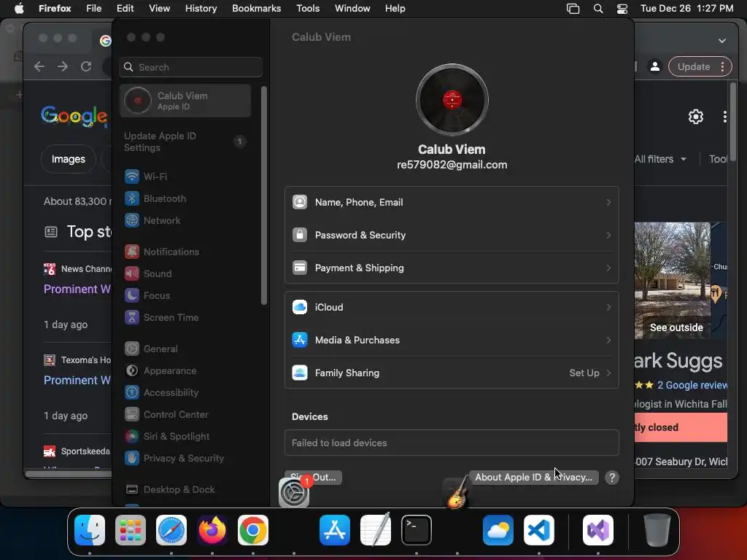Open Bluetooth settings in sidebar
747x560 pixels.
pyautogui.click(x=155, y=198)
